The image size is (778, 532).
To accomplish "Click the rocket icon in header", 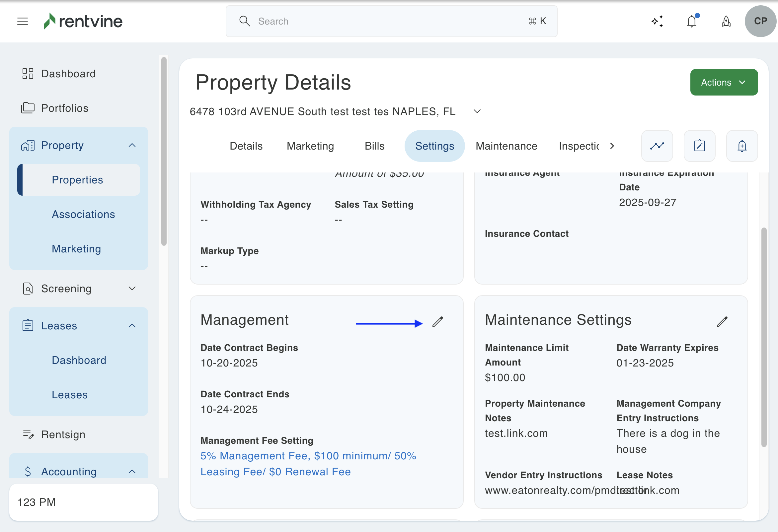I will [726, 22].
